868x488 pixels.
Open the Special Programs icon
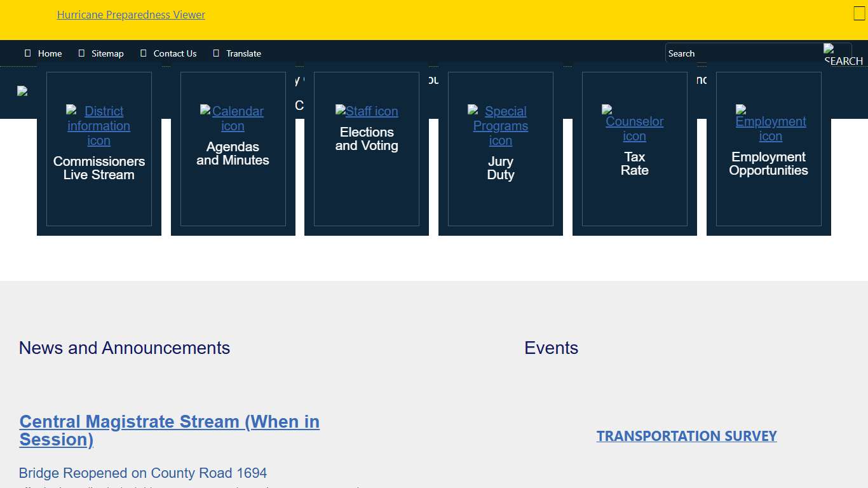click(x=500, y=126)
